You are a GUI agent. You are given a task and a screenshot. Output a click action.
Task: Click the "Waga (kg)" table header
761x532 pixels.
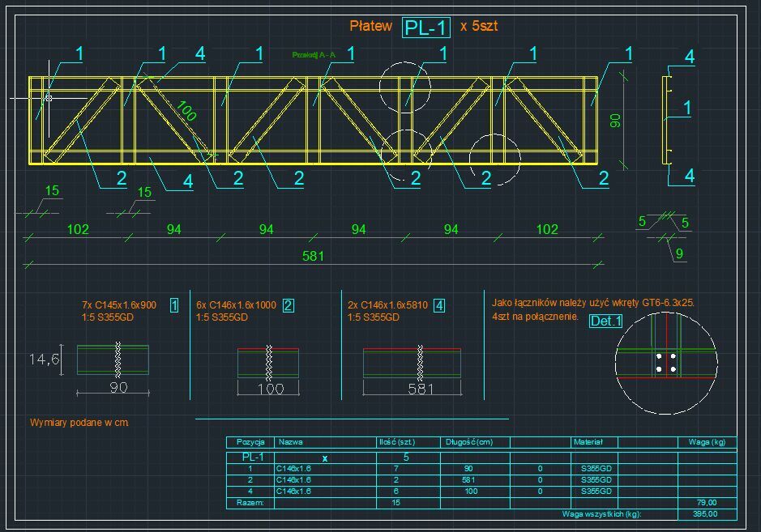pos(707,442)
